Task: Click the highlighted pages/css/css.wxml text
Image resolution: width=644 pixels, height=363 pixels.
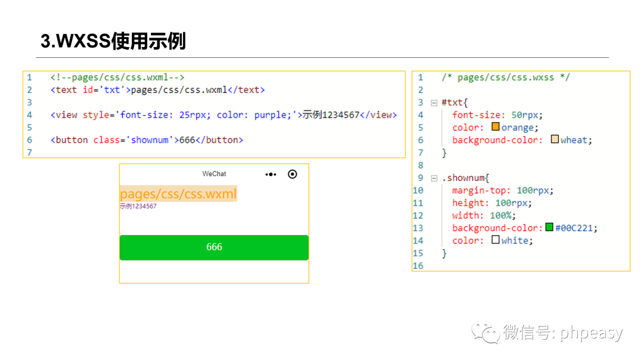Action: (178, 193)
